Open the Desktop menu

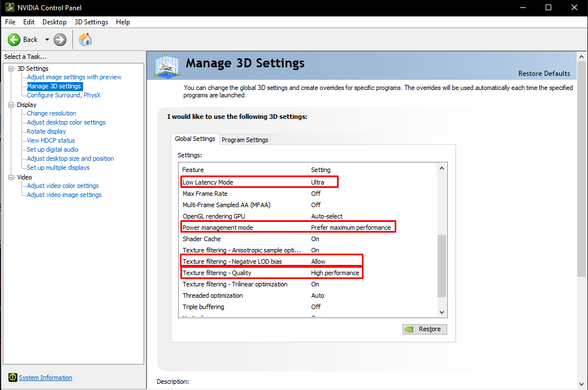(x=54, y=22)
